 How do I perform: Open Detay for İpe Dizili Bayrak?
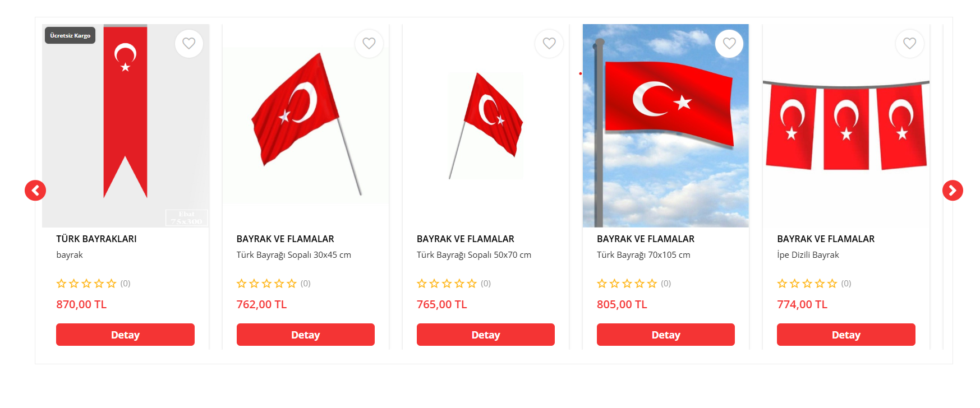[x=845, y=335]
